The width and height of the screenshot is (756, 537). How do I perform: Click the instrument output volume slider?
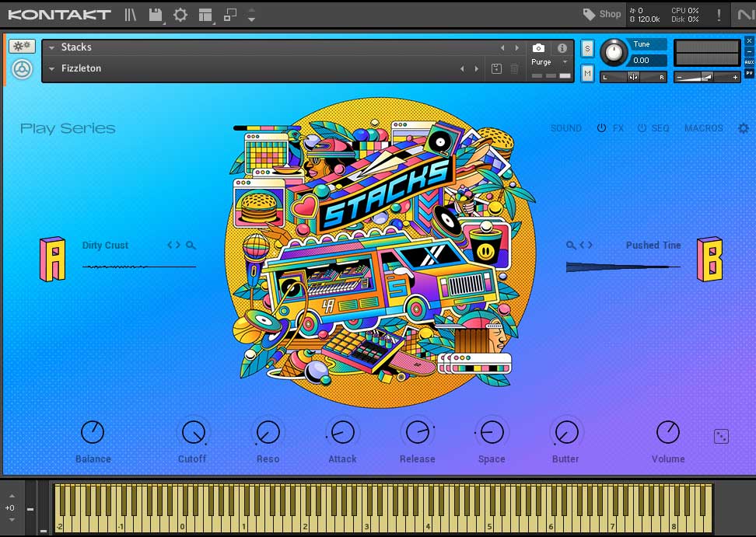point(707,77)
